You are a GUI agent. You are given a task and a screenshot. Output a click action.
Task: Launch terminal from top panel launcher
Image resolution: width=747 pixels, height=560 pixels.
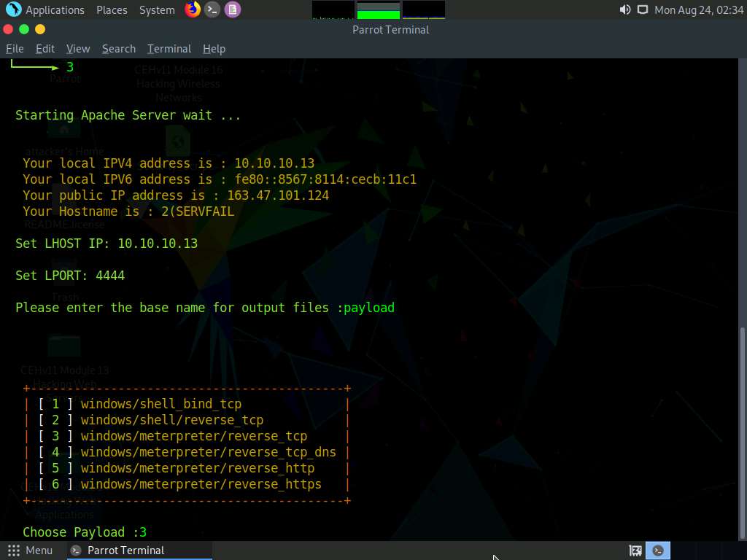pos(212,9)
